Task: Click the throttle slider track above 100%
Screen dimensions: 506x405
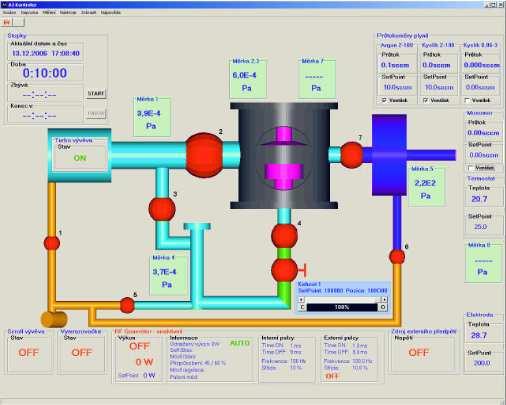Action: pos(343,299)
